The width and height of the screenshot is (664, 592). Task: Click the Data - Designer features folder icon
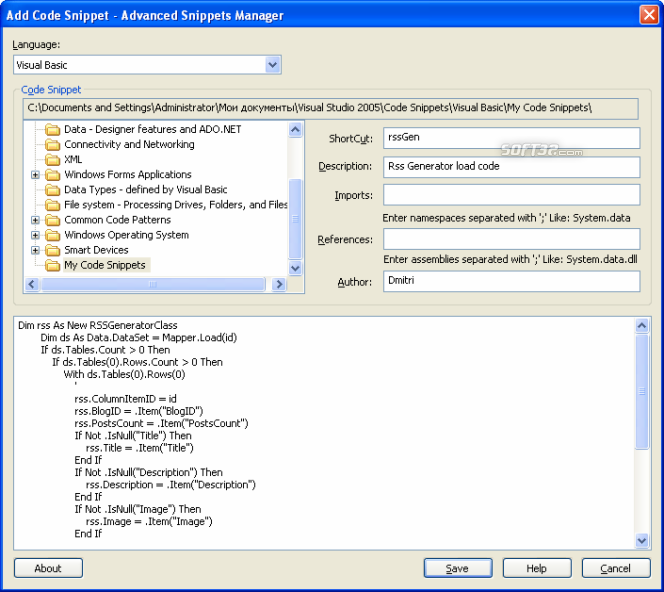53,130
